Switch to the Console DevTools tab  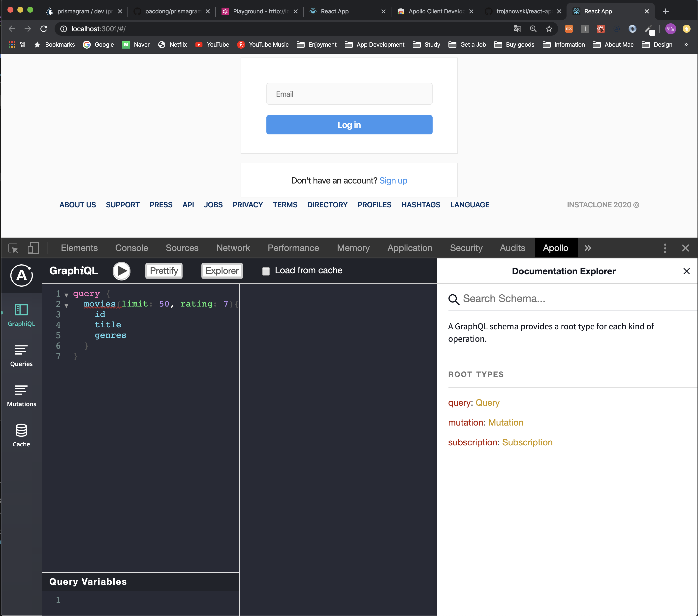(x=131, y=248)
